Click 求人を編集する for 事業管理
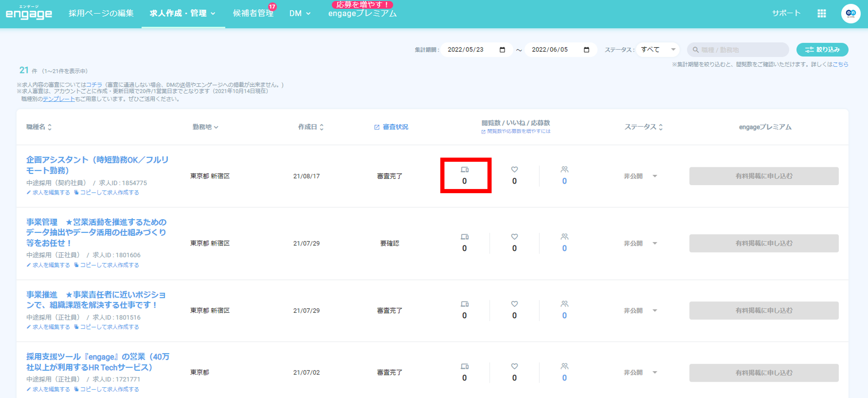Screen dimensions: 868x398 [48, 265]
